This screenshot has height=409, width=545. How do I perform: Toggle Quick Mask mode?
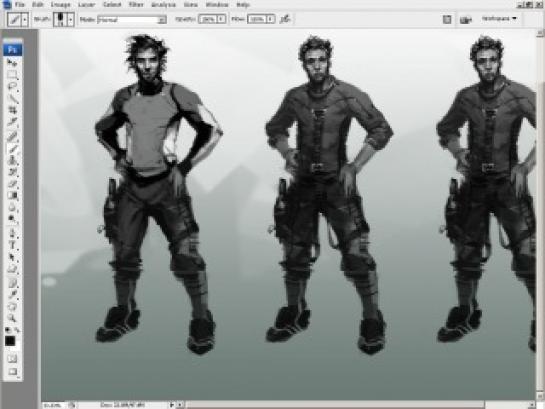point(12,359)
